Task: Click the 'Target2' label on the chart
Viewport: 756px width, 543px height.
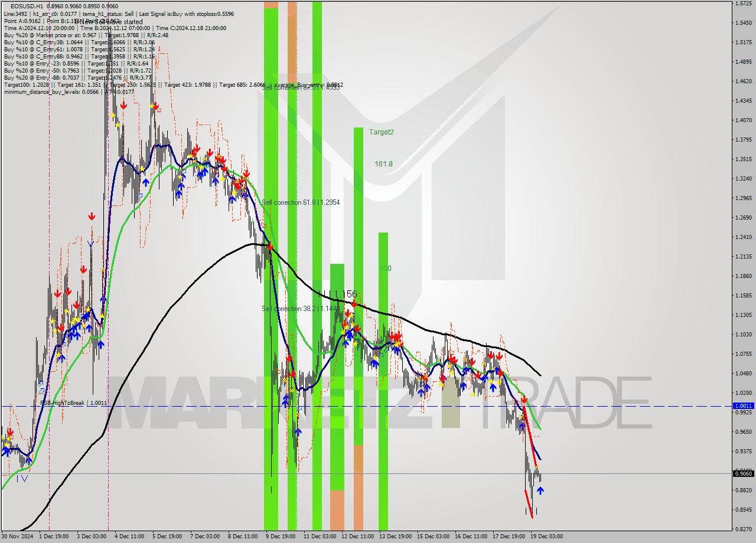Action: point(381,132)
